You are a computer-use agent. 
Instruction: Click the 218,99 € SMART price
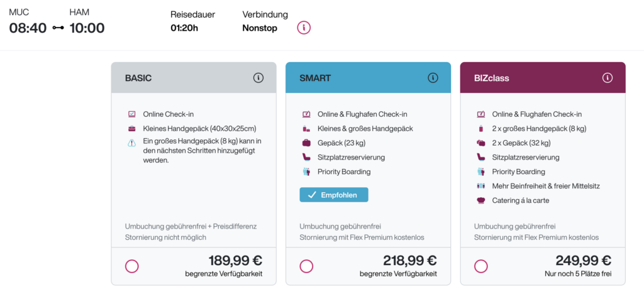coord(410,261)
